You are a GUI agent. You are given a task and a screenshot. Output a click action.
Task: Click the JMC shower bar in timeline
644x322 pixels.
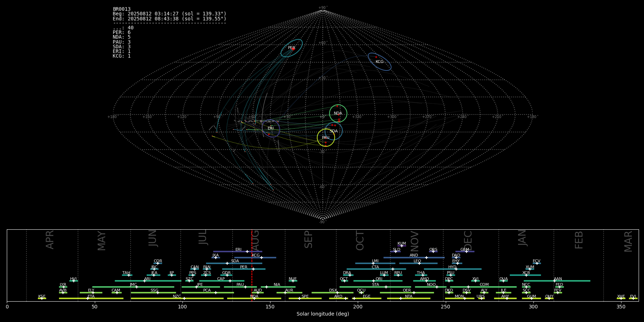tap(133, 287)
